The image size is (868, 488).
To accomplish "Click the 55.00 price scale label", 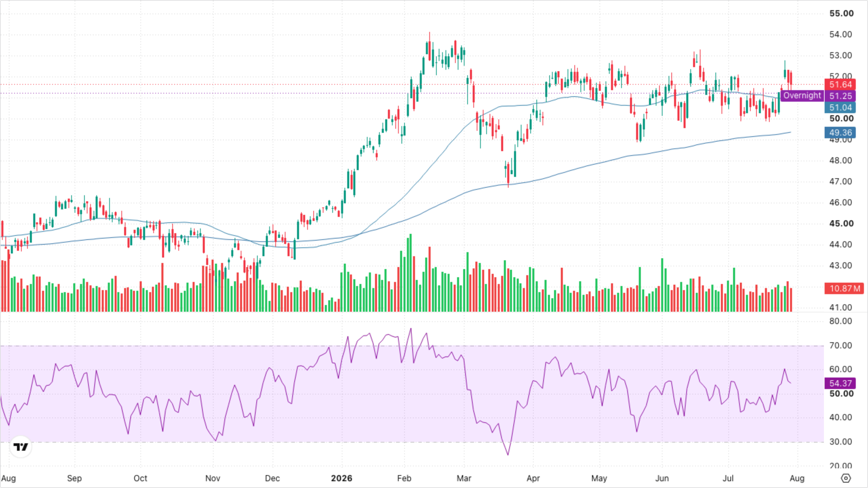I will pyautogui.click(x=842, y=14).
